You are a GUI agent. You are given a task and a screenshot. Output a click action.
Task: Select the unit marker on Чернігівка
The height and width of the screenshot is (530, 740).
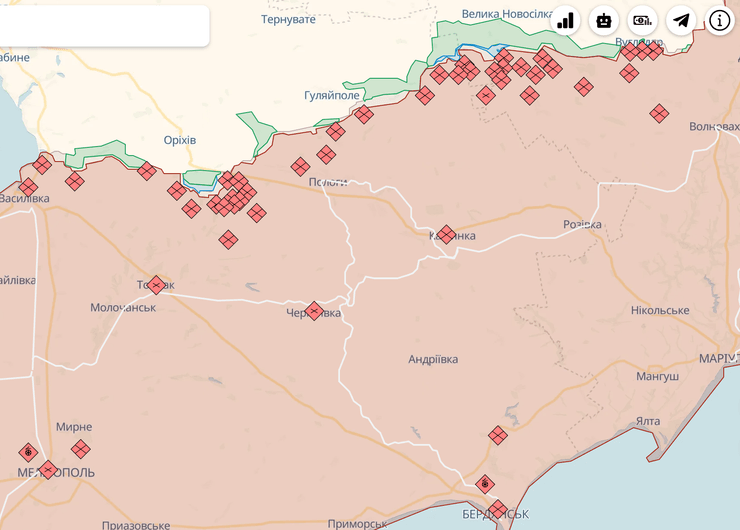[x=314, y=311]
